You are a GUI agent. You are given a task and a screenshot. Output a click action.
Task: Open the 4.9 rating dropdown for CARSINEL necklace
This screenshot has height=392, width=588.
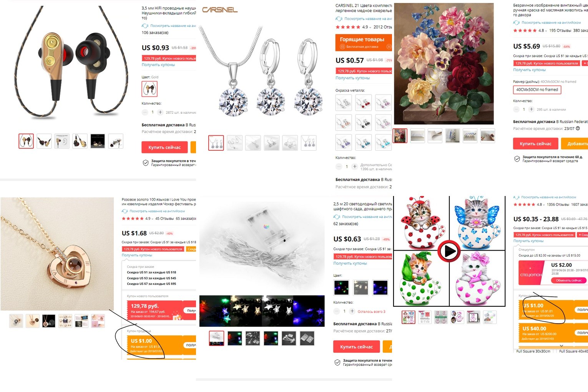[x=370, y=27]
